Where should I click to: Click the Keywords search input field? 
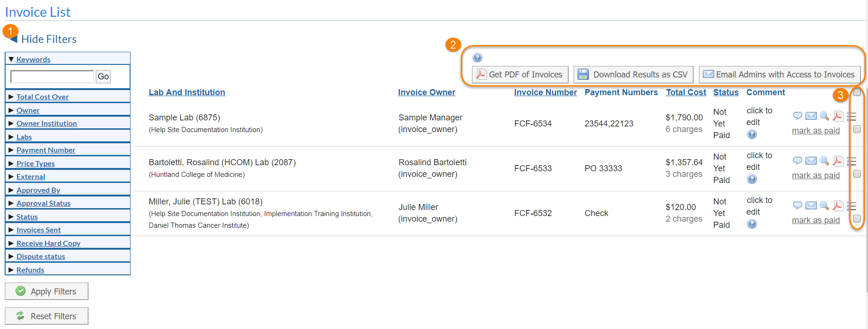point(52,77)
